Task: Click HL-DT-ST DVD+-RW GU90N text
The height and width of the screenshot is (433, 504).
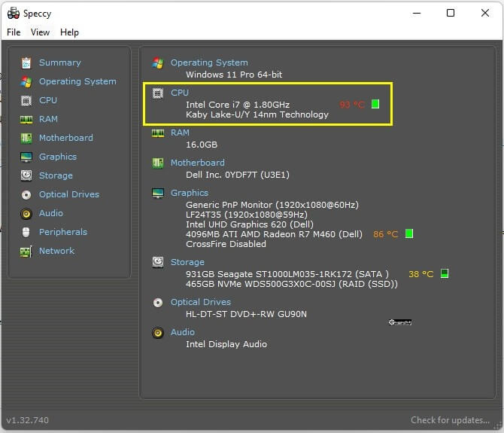Action: (246, 314)
